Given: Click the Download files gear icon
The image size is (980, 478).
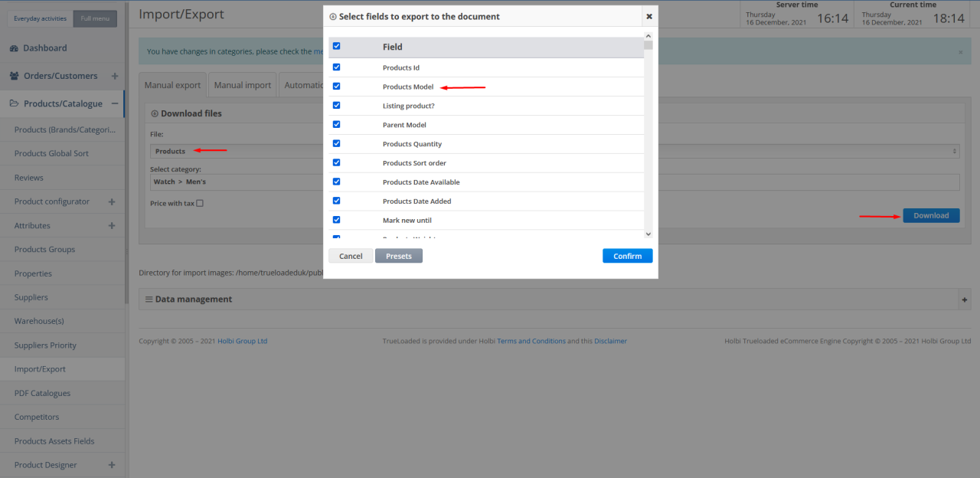Looking at the screenshot, I should coord(154,113).
